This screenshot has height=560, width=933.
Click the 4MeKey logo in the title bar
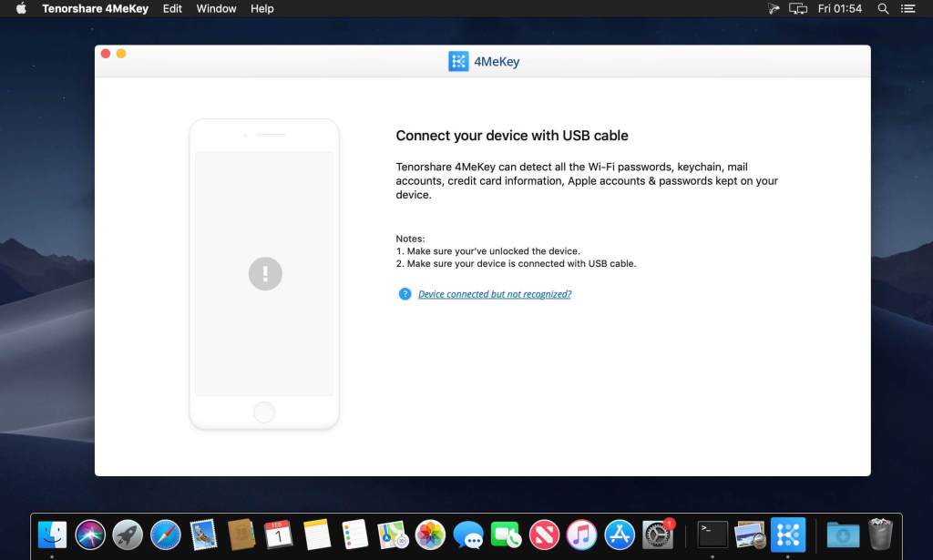coord(458,61)
